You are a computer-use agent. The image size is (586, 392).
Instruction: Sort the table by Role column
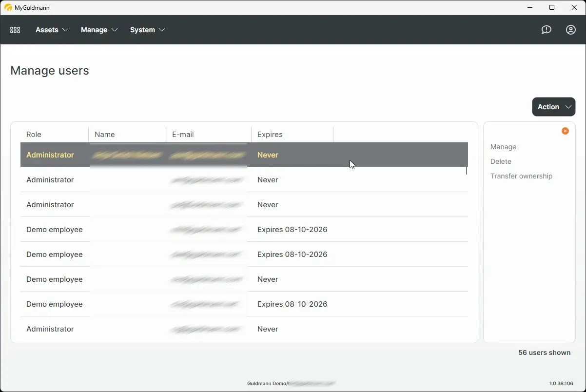(x=34, y=134)
